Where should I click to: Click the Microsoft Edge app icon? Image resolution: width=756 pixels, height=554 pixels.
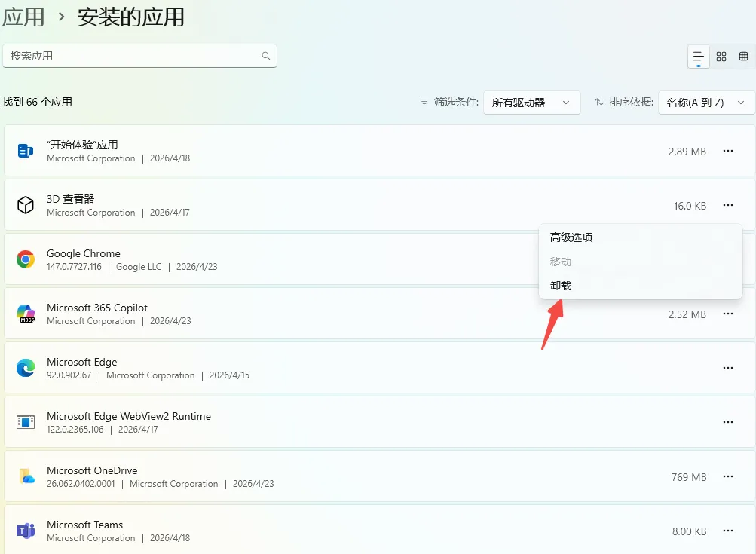tap(26, 368)
